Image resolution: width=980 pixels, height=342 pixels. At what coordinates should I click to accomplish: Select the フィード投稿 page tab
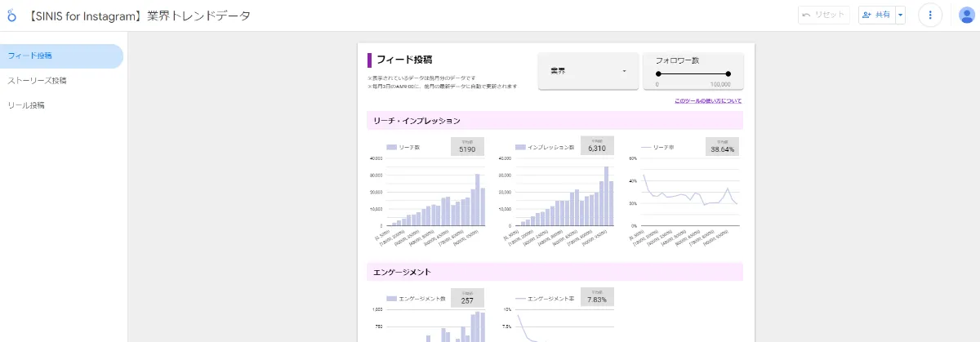tap(61, 56)
